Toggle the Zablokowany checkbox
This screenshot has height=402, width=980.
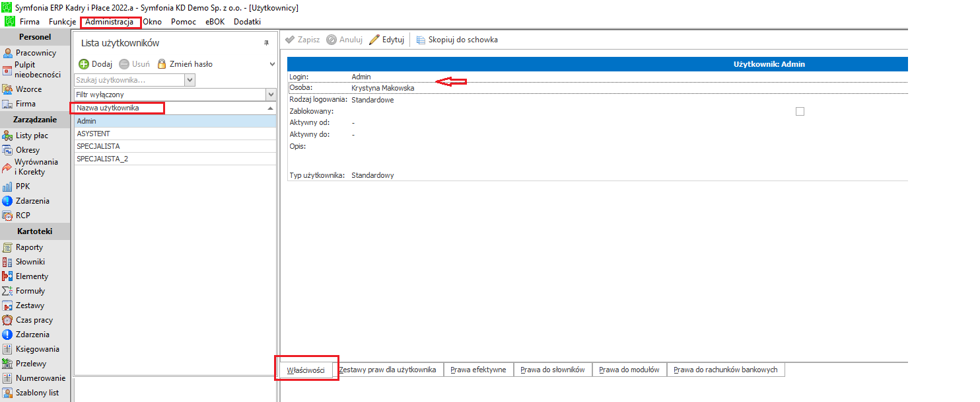coord(800,112)
